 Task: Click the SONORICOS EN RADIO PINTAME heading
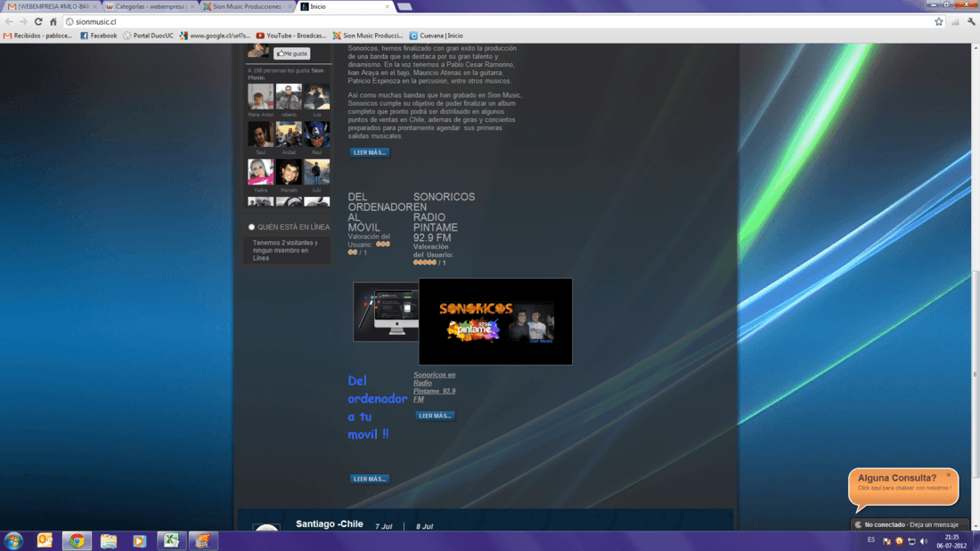coord(444,217)
